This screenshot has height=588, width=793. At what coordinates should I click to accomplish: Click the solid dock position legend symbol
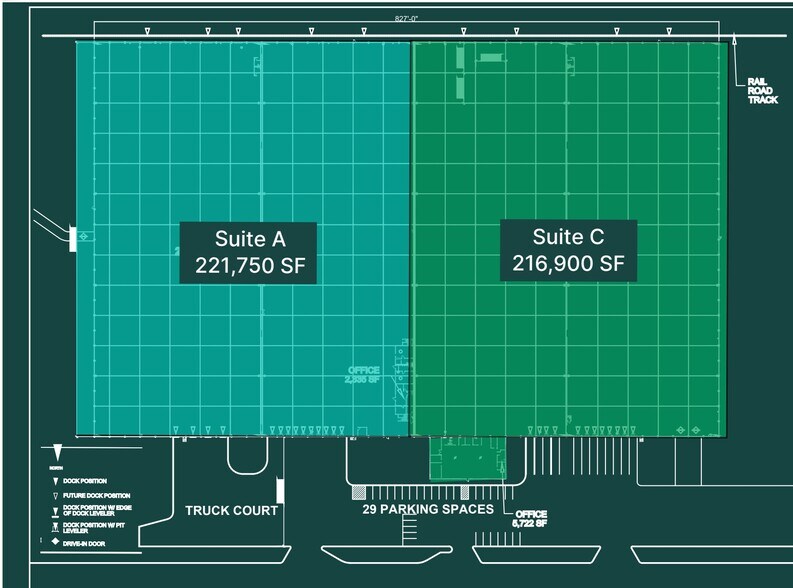point(57,481)
